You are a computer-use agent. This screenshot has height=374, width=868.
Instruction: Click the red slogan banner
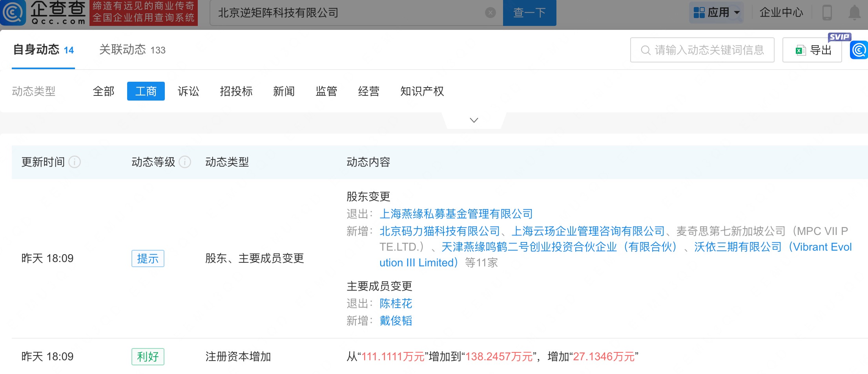click(144, 13)
